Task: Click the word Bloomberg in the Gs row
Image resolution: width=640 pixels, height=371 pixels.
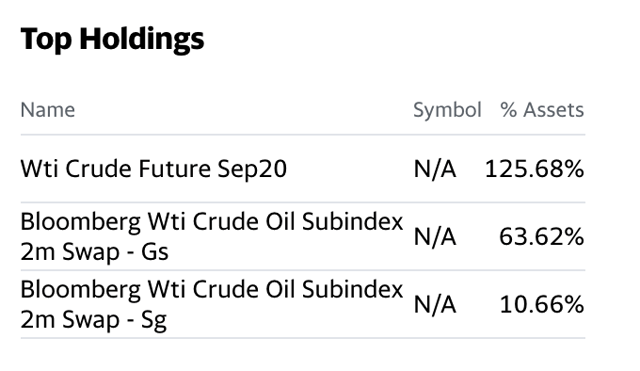Action: pyautogui.click(x=80, y=222)
